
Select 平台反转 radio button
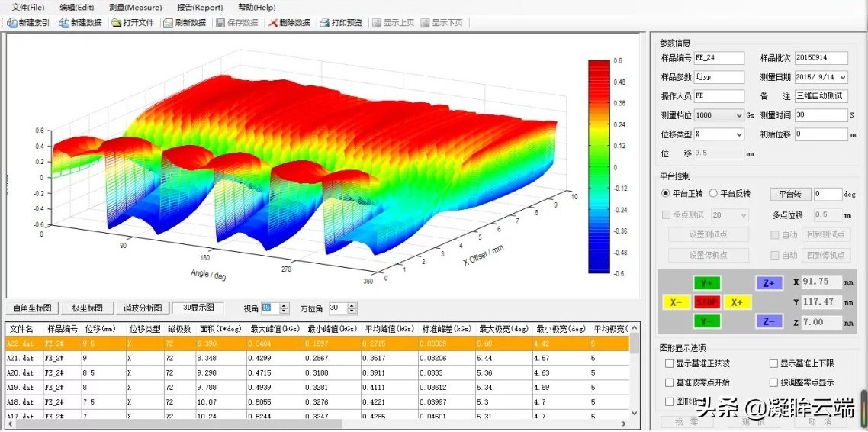click(714, 194)
